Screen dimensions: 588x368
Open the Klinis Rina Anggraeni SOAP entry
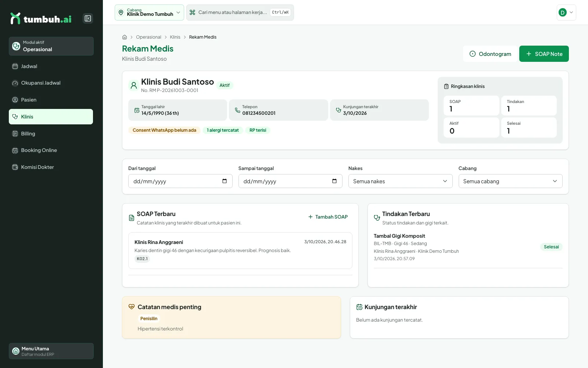tap(240, 251)
